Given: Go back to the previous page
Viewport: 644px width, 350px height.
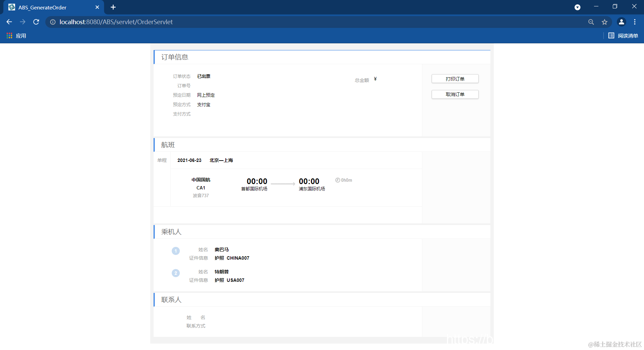Looking at the screenshot, I should pyautogui.click(x=9, y=22).
